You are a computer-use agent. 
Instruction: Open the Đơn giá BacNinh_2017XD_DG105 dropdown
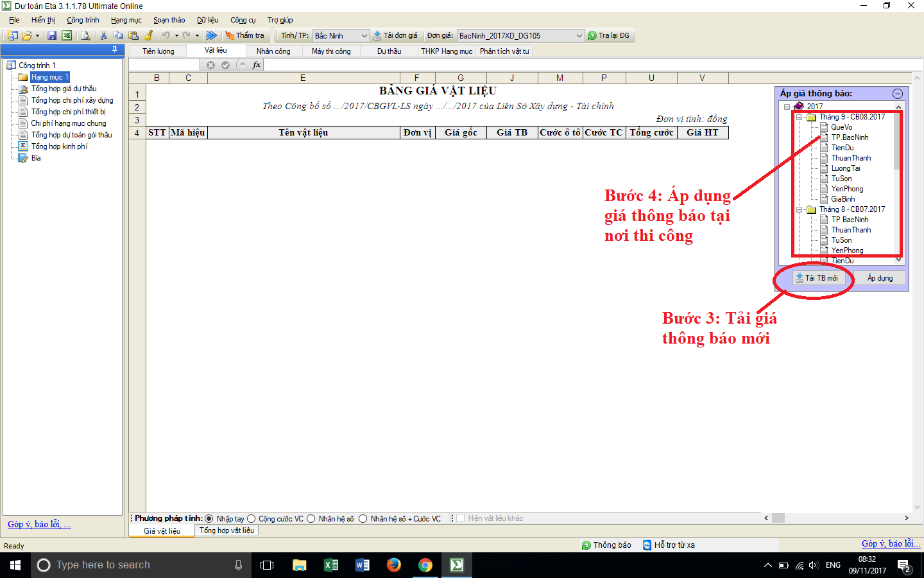579,36
